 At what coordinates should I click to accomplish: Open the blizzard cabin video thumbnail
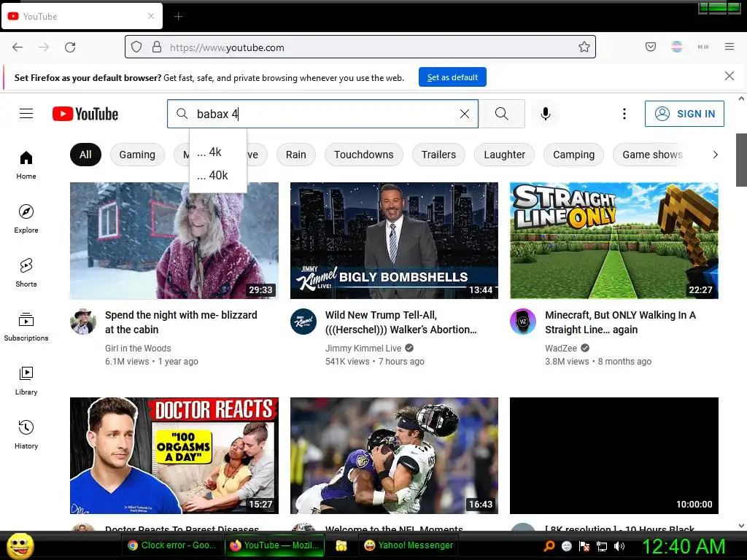click(x=174, y=241)
